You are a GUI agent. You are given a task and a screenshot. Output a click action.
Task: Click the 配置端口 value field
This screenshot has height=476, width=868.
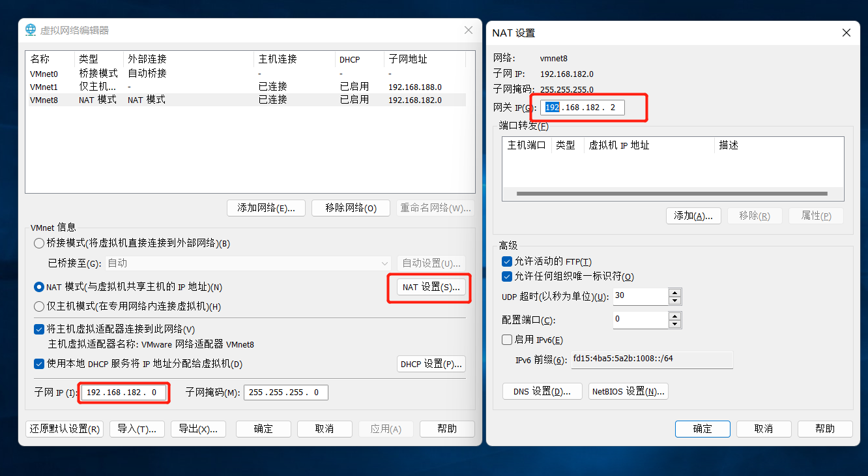(x=641, y=320)
